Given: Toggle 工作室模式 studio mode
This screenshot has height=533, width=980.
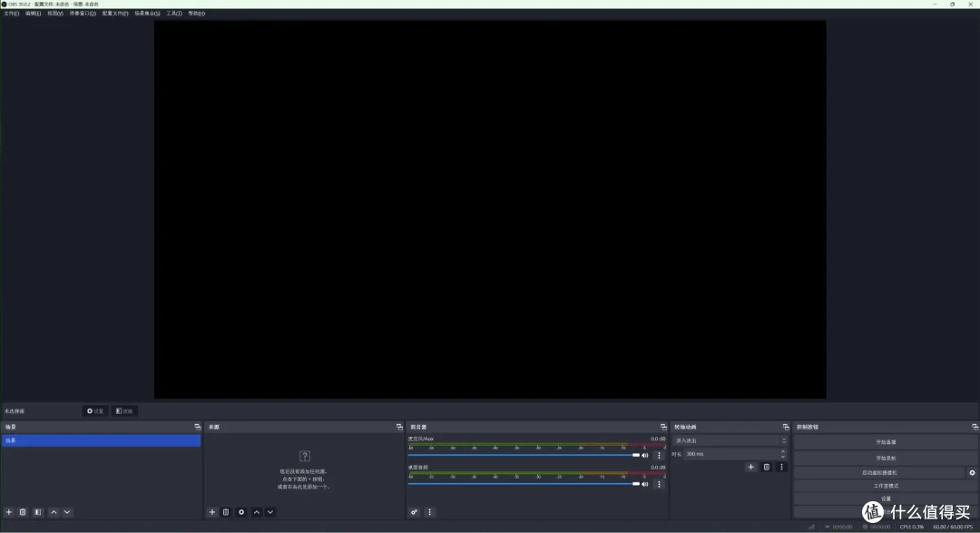Looking at the screenshot, I should click(x=886, y=486).
